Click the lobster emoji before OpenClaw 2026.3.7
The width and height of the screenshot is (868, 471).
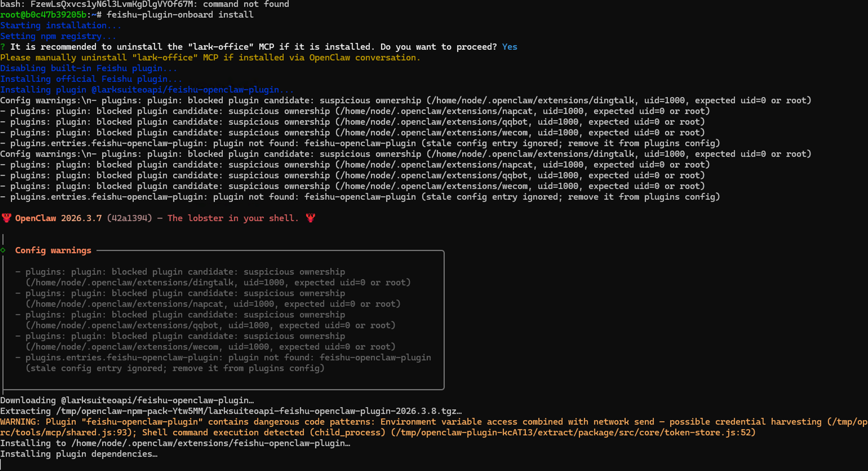tap(6, 218)
